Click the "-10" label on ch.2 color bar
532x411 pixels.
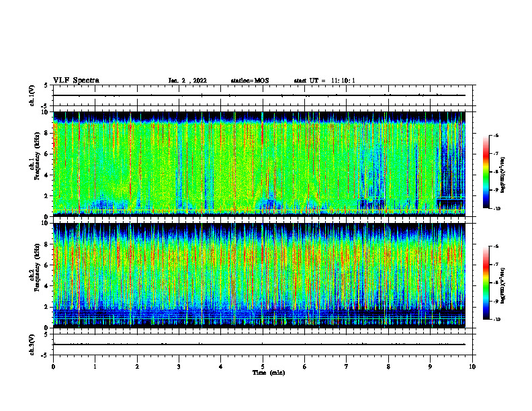[496, 320]
